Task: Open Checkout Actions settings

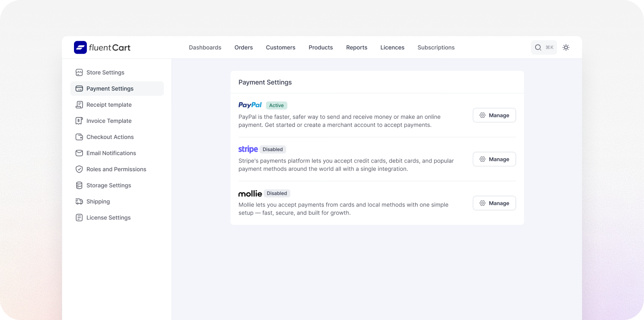Action: [117, 137]
